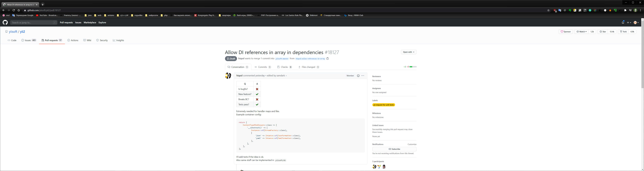Click the first participant avatar
The width and height of the screenshot is (644, 171).
(x=374, y=167)
